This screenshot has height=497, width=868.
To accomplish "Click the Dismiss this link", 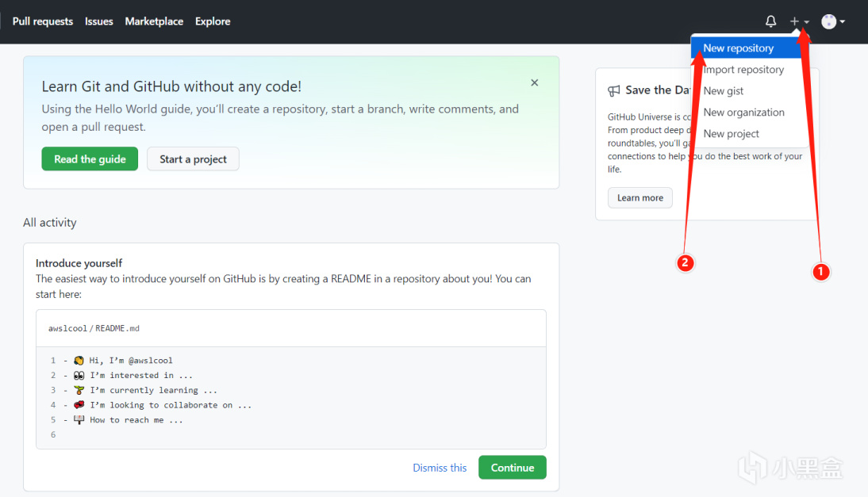I will (x=440, y=468).
